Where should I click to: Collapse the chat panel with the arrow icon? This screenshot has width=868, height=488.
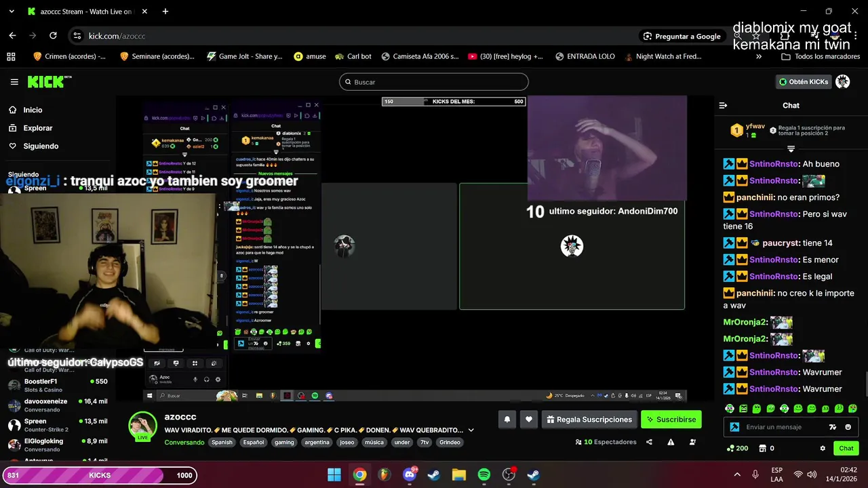(723, 105)
